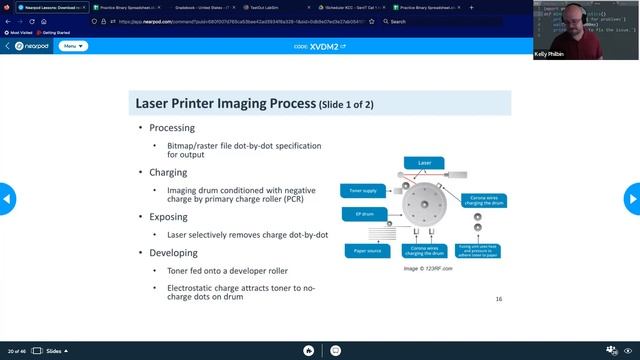This screenshot has width=640, height=360.
Task: Toggle the eye visibility icon at bottom right
Action: click(628, 351)
